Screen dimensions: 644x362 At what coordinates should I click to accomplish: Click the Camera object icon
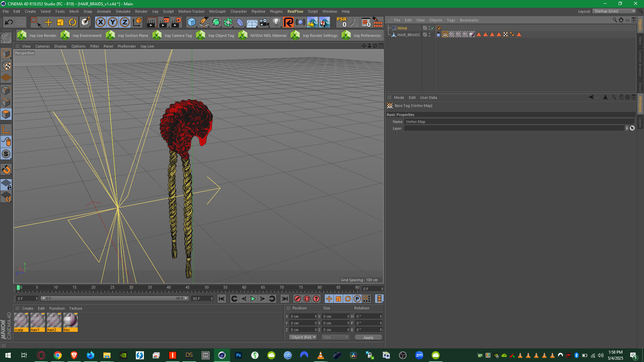tap(264, 22)
